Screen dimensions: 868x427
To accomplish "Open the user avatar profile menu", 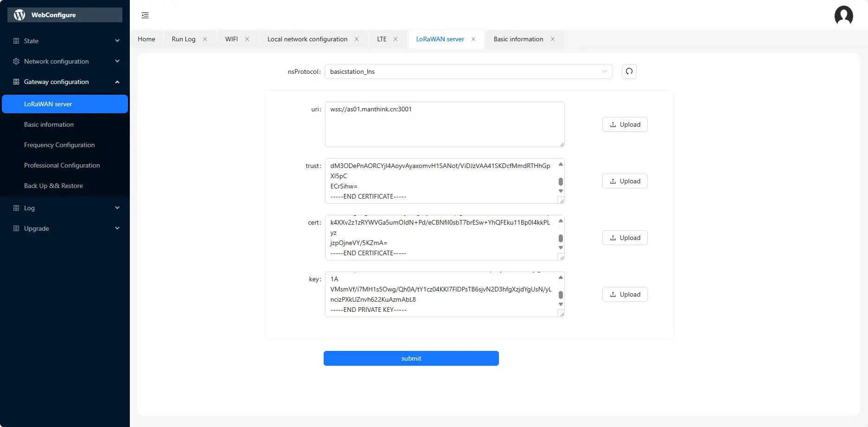I will [x=843, y=15].
